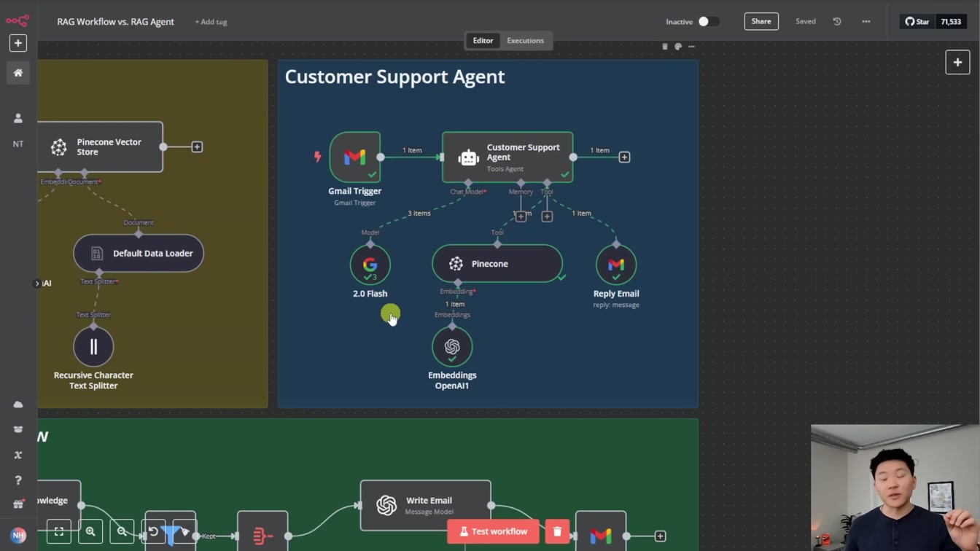This screenshot has width=980, height=551.
Task: Open the personal user icon in sidebar
Action: 18,118
